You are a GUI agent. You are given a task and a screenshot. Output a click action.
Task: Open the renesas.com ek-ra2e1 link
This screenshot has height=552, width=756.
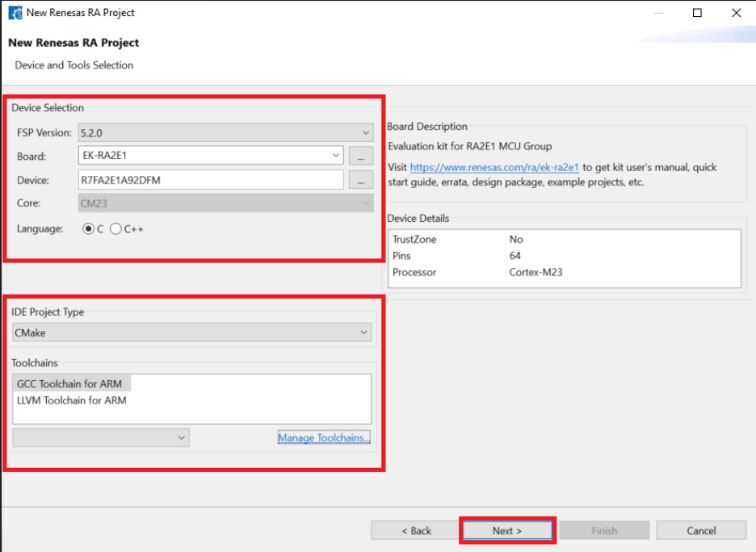[494, 168]
